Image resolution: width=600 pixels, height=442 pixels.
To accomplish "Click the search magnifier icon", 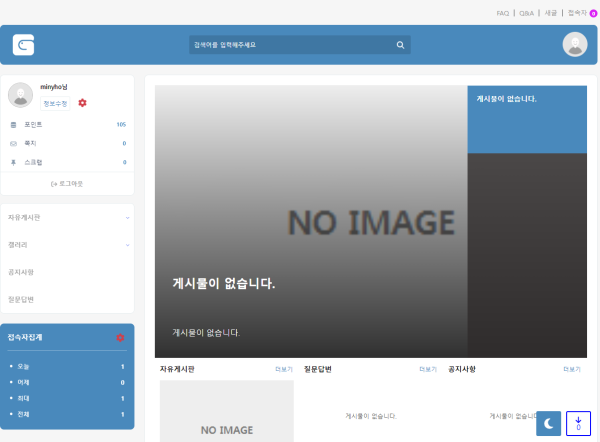I will tap(400, 45).
